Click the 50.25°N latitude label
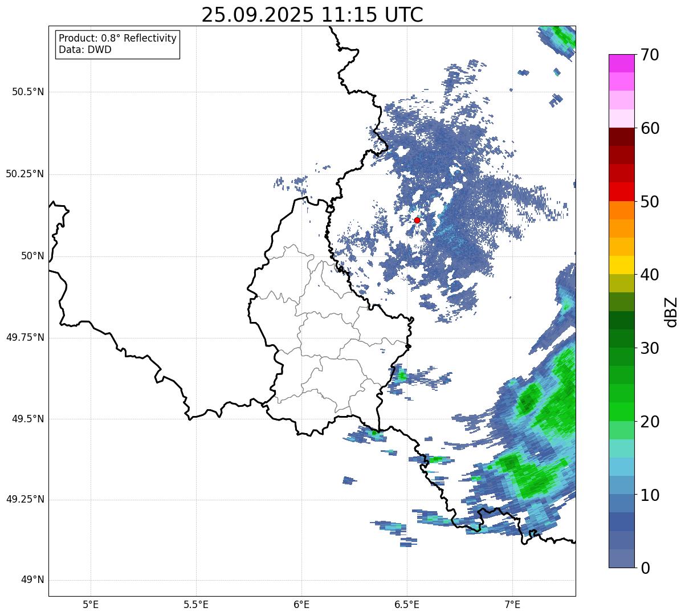The height and width of the screenshot is (616, 685). [25, 174]
